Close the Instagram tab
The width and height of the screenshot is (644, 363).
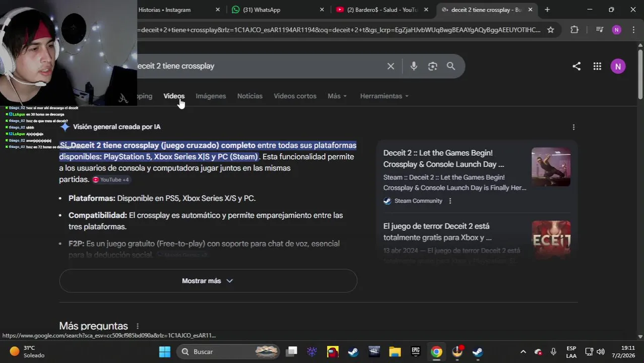click(x=218, y=10)
